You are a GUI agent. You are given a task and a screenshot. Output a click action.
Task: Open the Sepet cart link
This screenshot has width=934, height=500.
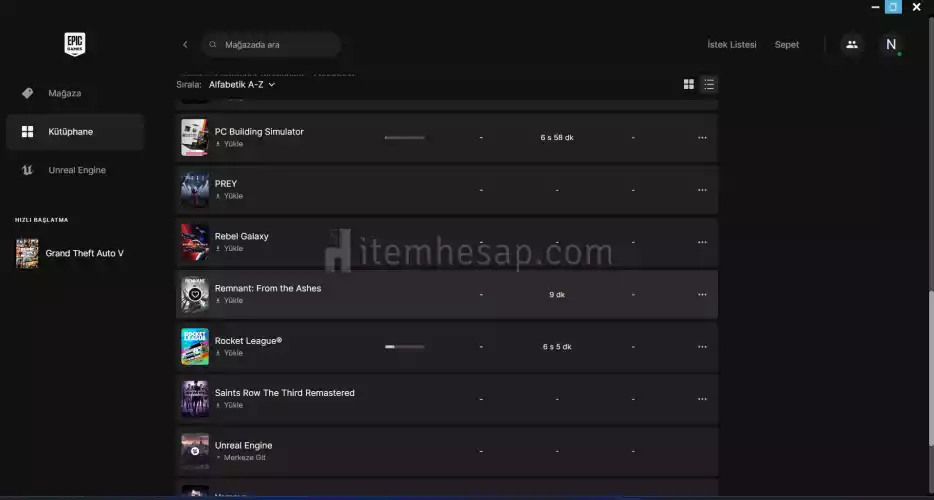(x=787, y=44)
